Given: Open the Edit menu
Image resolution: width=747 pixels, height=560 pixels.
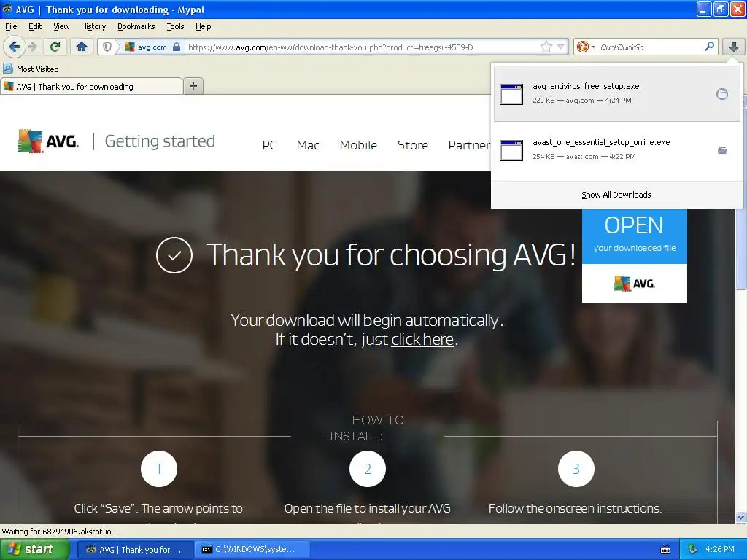Looking at the screenshot, I should (x=35, y=26).
